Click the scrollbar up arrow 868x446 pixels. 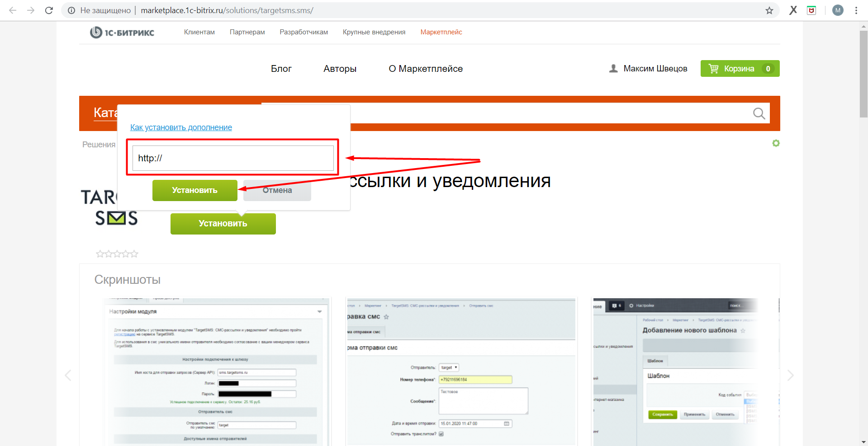coord(863,26)
